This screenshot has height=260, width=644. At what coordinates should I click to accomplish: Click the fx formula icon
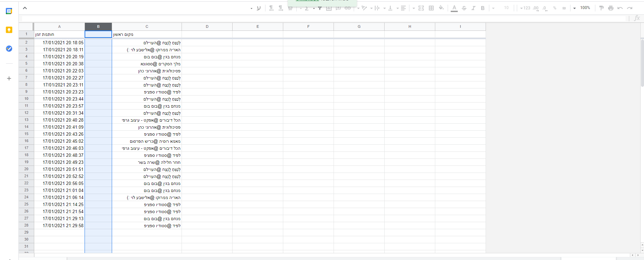tap(637, 18)
